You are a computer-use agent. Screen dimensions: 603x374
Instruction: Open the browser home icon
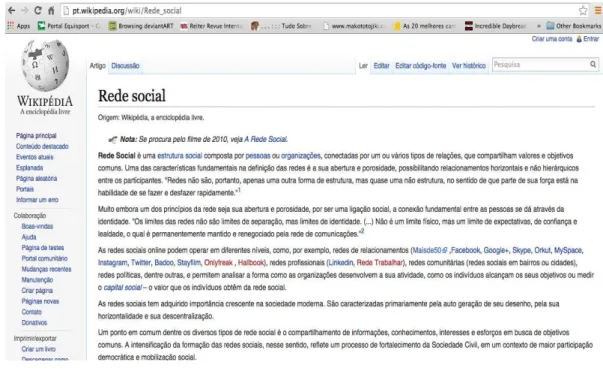click(51, 10)
